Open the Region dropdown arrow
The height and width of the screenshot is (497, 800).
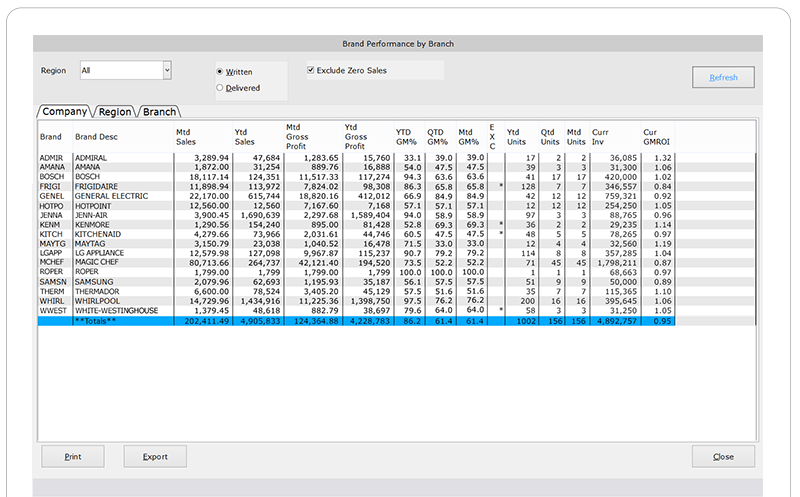point(167,70)
